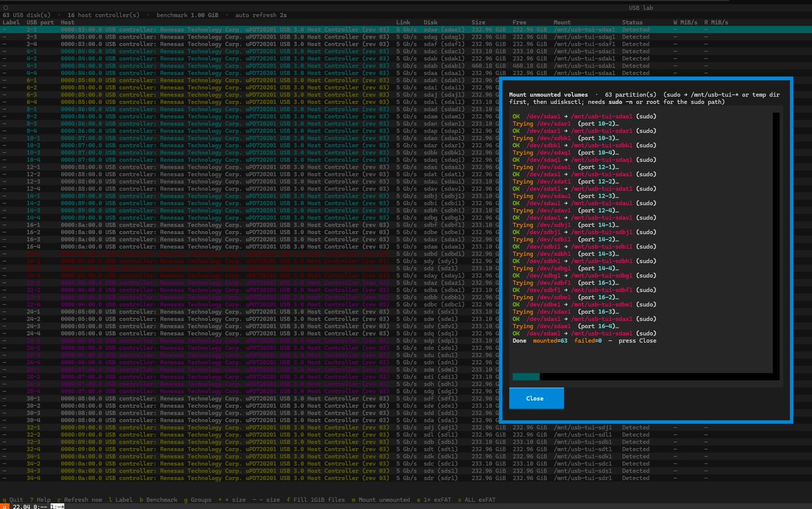The height and width of the screenshot is (509, 812).
Task: Click the 'Link' column header
Action: pyautogui.click(x=403, y=22)
